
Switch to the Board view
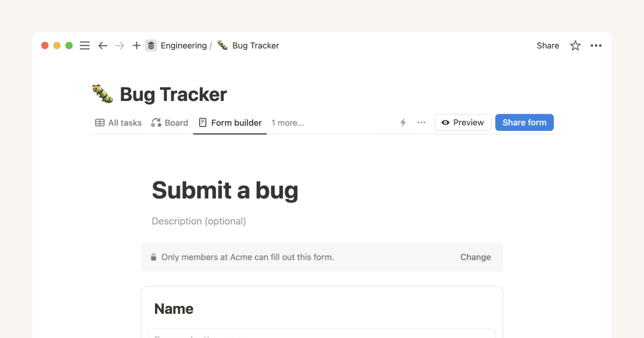coord(170,122)
